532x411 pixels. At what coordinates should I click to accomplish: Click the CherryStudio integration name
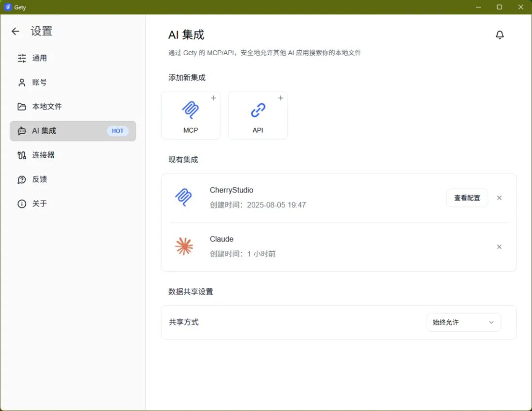pyautogui.click(x=232, y=190)
